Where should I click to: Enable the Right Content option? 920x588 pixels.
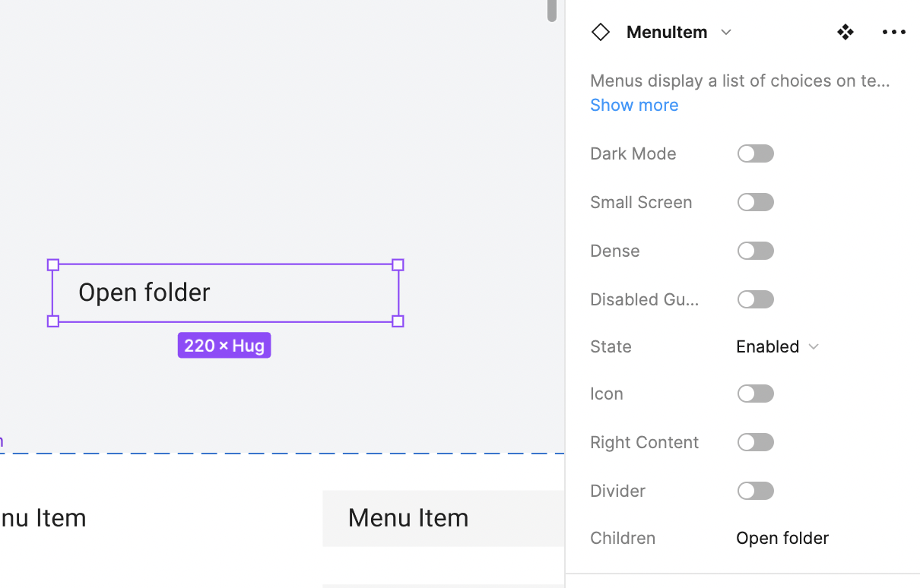pos(755,441)
